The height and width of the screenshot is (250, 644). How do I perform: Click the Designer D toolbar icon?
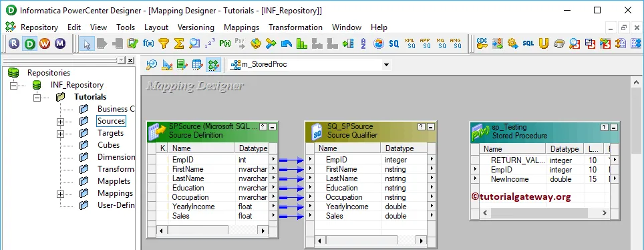(29, 43)
